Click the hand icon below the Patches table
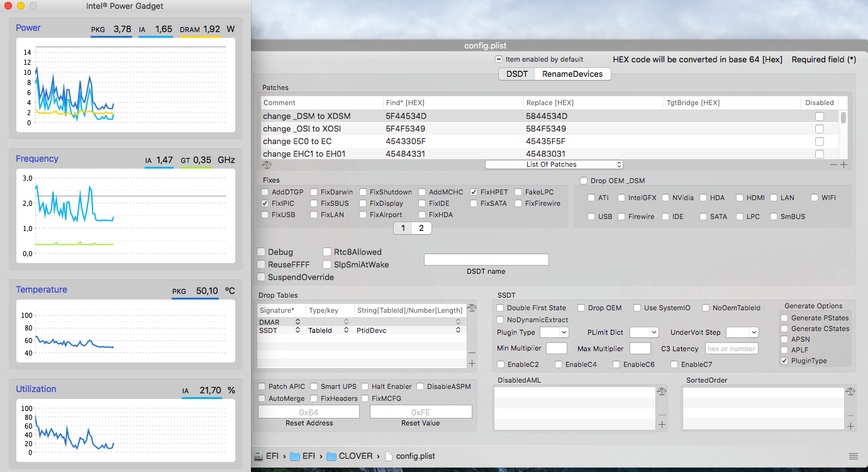The height and width of the screenshot is (472, 868). tap(266, 165)
